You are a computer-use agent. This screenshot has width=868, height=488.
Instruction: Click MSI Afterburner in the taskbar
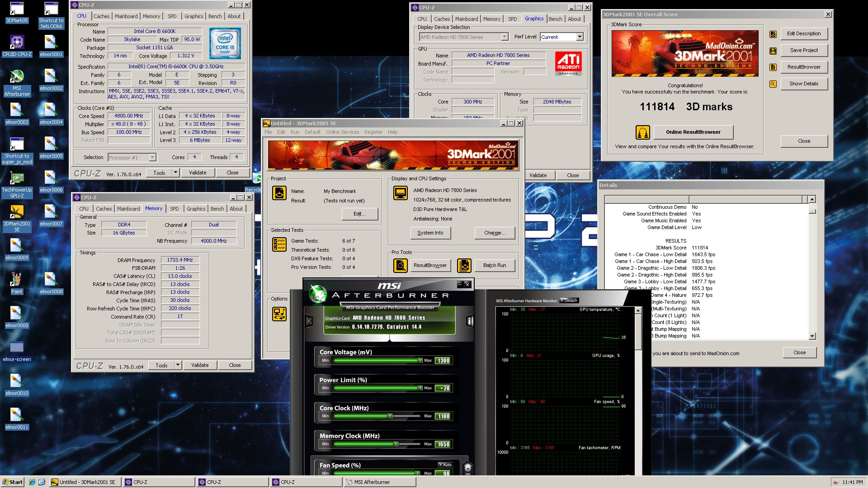coord(380,482)
